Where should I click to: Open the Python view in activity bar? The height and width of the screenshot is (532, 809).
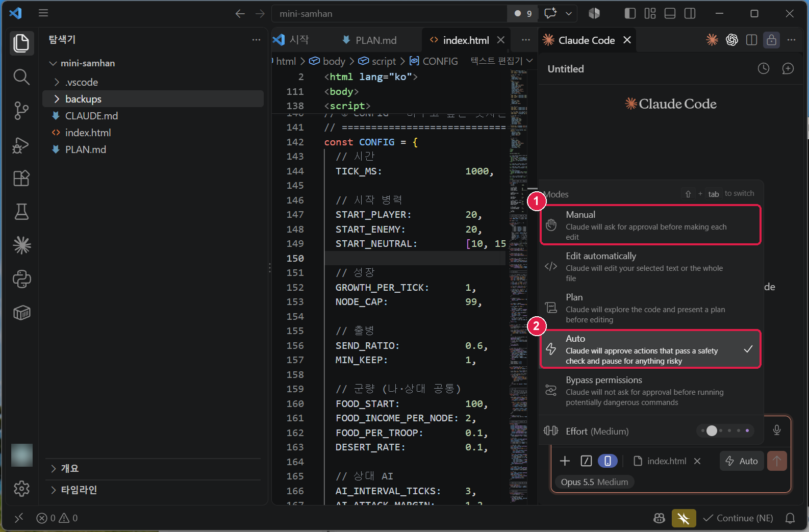coord(21,279)
